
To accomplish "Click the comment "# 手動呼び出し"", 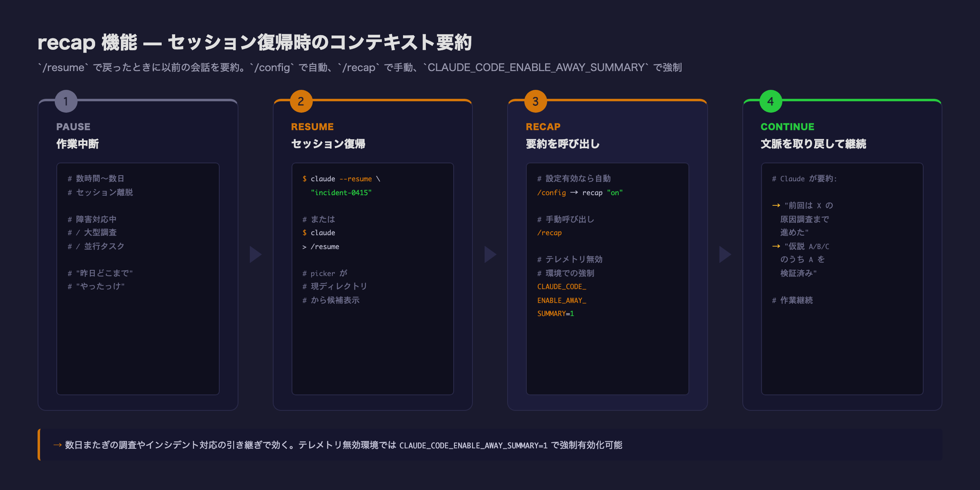I will point(566,219).
